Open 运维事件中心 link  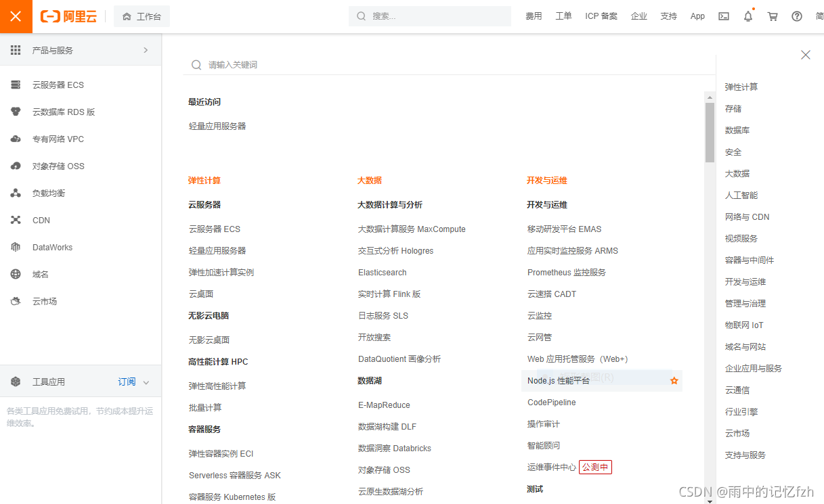(x=552, y=467)
